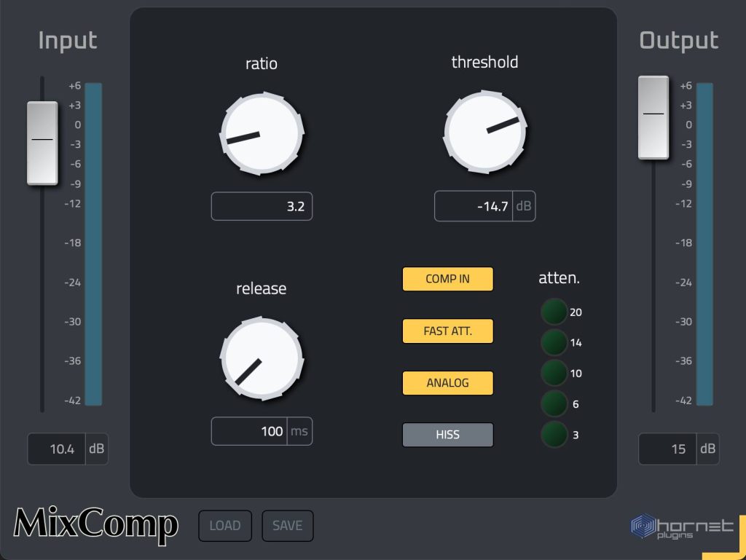Toggle the COMP IN switch
Screen dimensions: 746x560
pyautogui.click(x=447, y=279)
